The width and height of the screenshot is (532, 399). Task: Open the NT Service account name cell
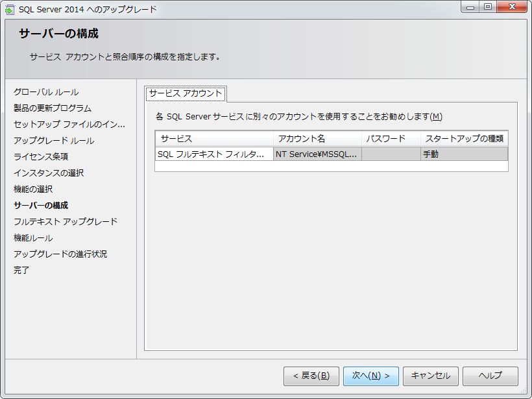click(x=317, y=154)
